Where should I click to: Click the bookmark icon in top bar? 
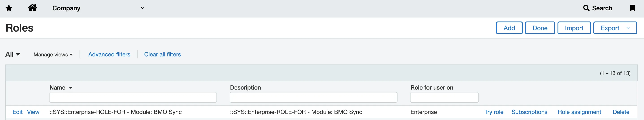pos(633,8)
